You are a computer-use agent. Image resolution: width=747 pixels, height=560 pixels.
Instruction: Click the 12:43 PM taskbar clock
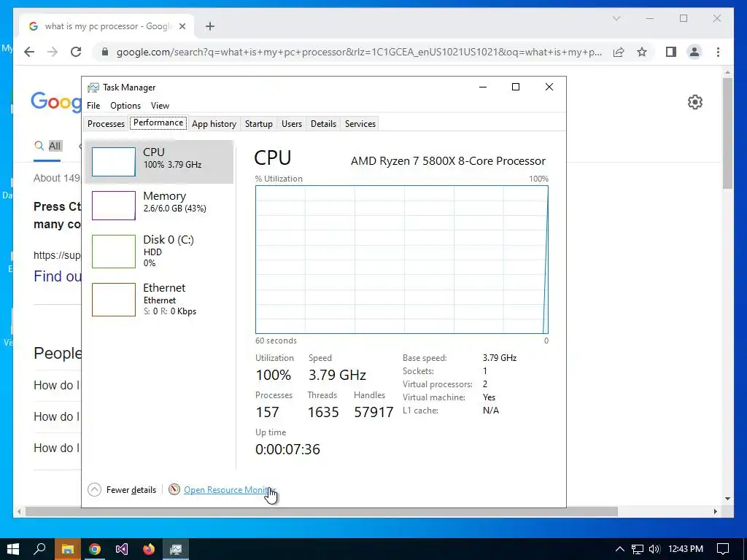click(x=686, y=549)
